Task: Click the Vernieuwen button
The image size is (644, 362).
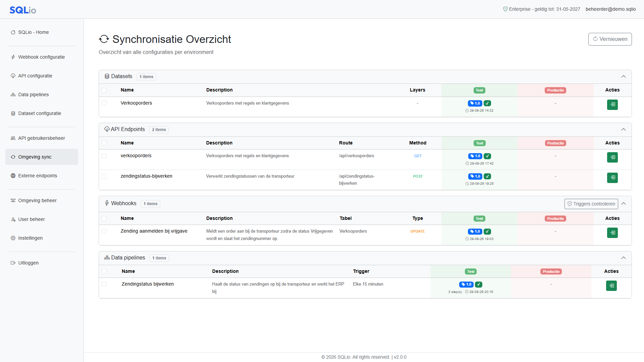Action: pyautogui.click(x=610, y=39)
